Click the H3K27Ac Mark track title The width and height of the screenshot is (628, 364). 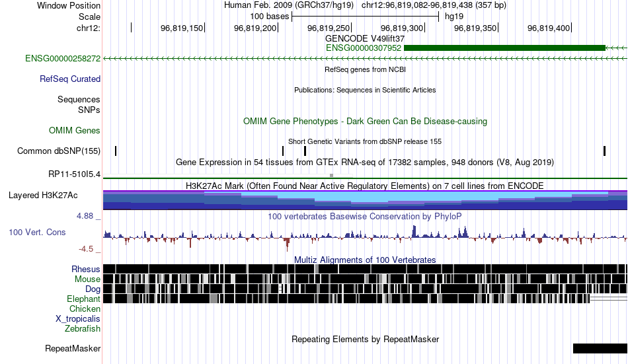[365, 186]
